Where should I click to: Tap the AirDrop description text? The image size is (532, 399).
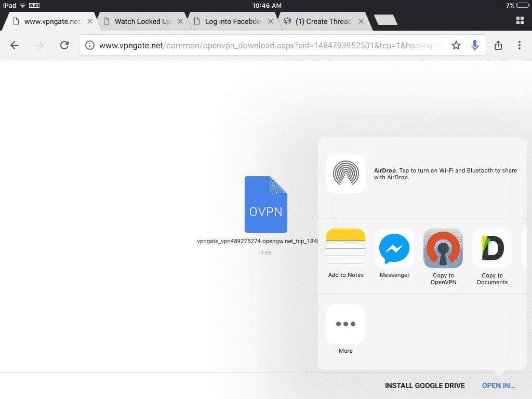(x=445, y=174)
